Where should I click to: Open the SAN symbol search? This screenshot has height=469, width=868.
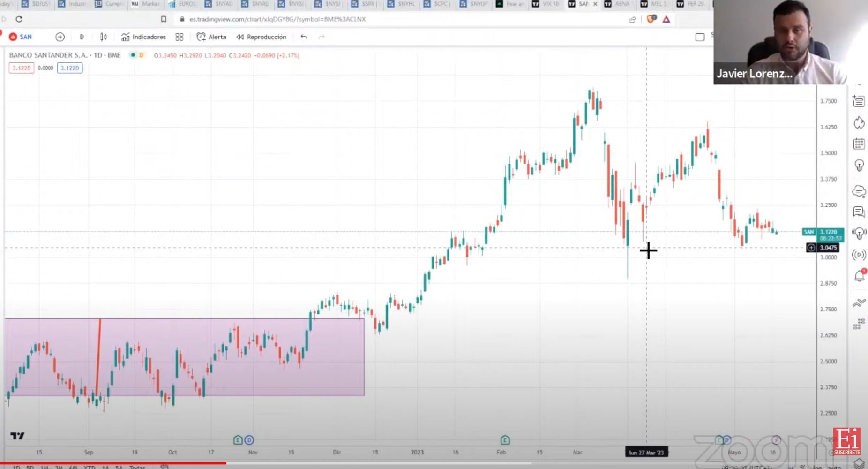pyautogui.click(x=21, y=37)
